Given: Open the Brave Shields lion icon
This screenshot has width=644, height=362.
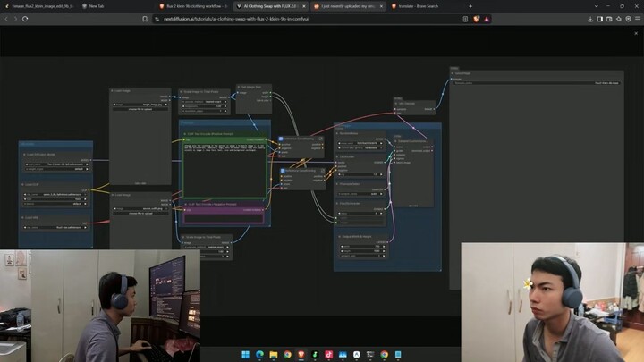Looking at the screenshot, I should pyautogui.click(x=476, y=19).
